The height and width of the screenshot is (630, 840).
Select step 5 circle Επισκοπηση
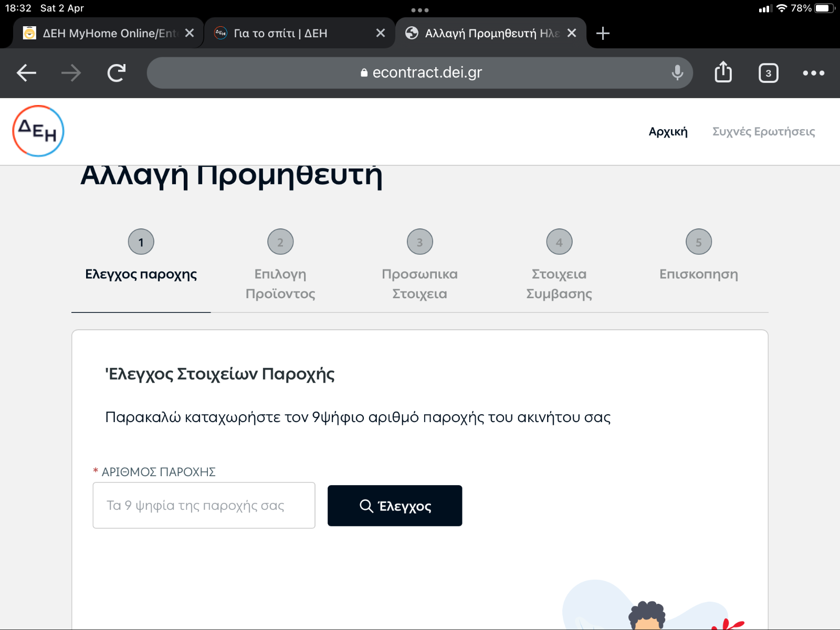[699, 242]
